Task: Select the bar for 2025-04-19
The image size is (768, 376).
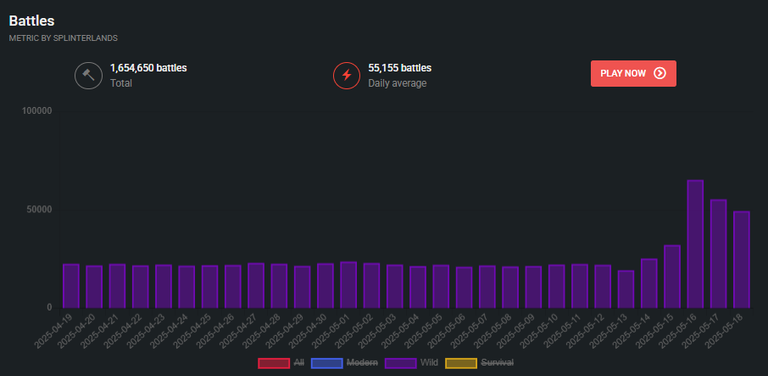Action: click(71, 286)
